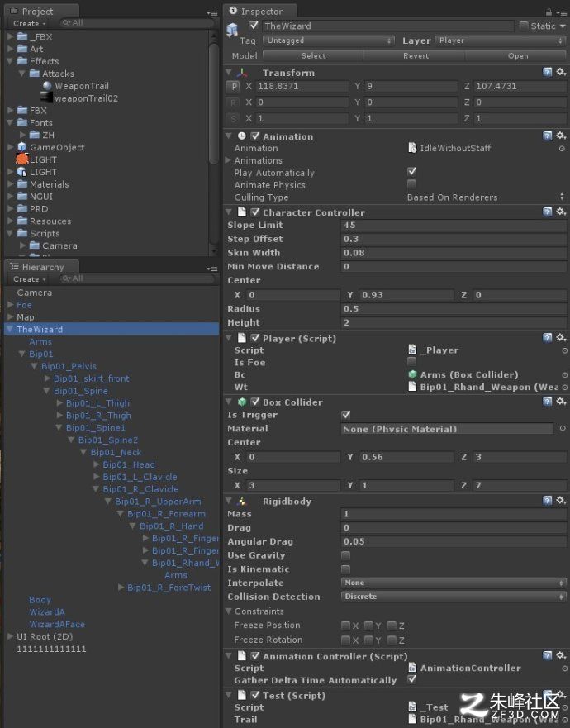Click the GameObject prefab cube icon

coord(21,147)
